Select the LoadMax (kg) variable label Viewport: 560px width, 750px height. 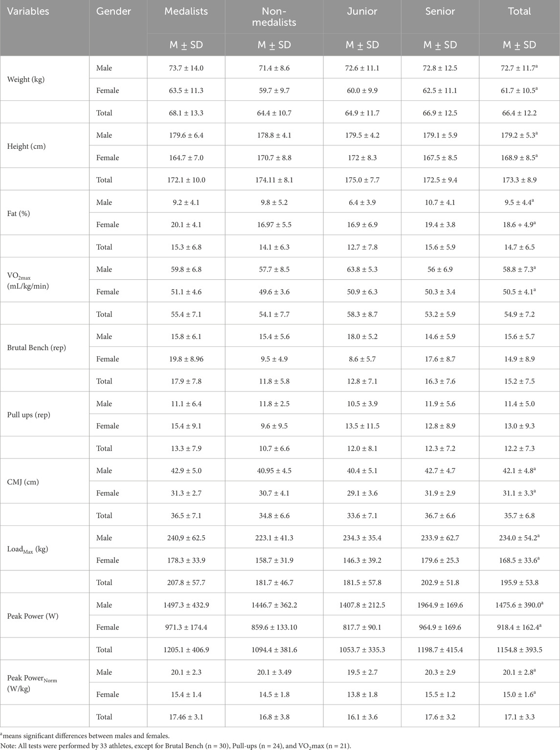(x=29, y=549)
